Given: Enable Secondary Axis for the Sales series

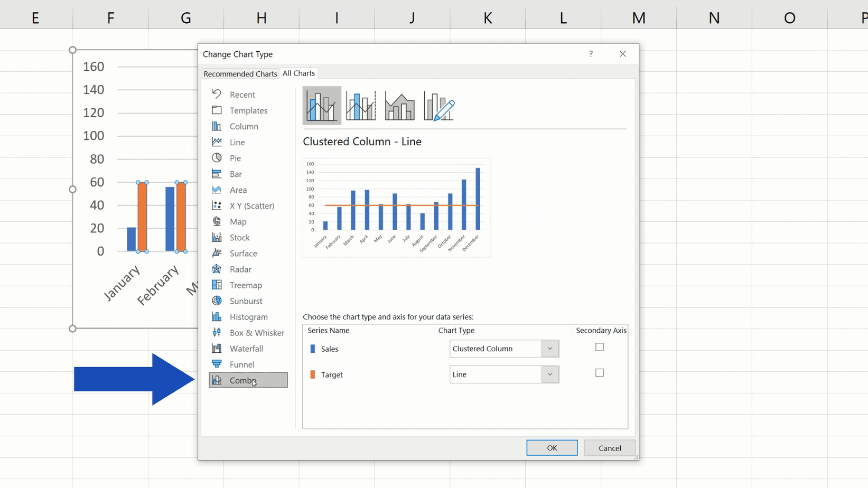Looking at the screenshot, I should pyautogui.click(x=599, y=347).
